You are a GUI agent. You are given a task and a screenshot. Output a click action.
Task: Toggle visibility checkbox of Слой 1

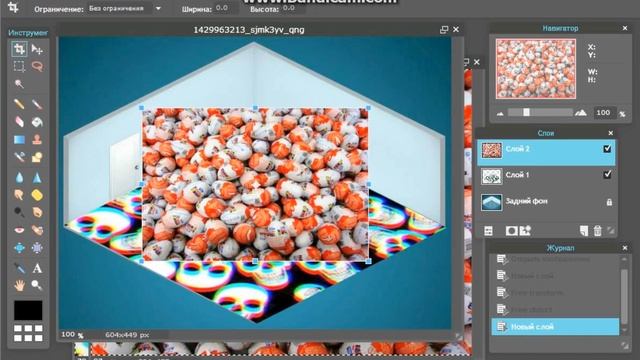(x=607, y=175)
